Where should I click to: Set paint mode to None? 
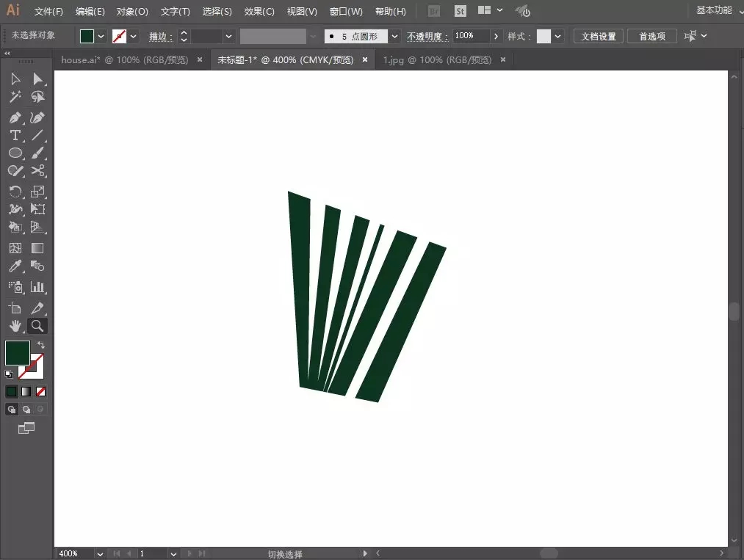click(41, 391)
